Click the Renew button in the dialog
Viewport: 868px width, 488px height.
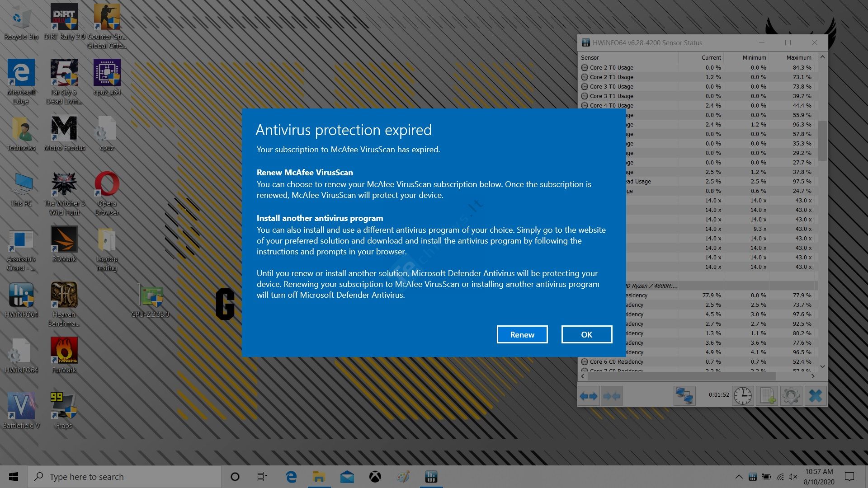click(x=522, y=334)
